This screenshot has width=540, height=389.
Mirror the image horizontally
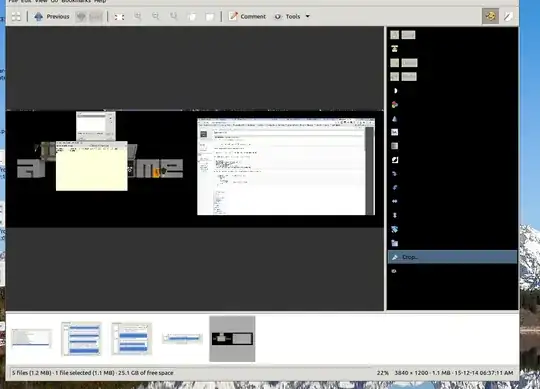pos(395,201)
